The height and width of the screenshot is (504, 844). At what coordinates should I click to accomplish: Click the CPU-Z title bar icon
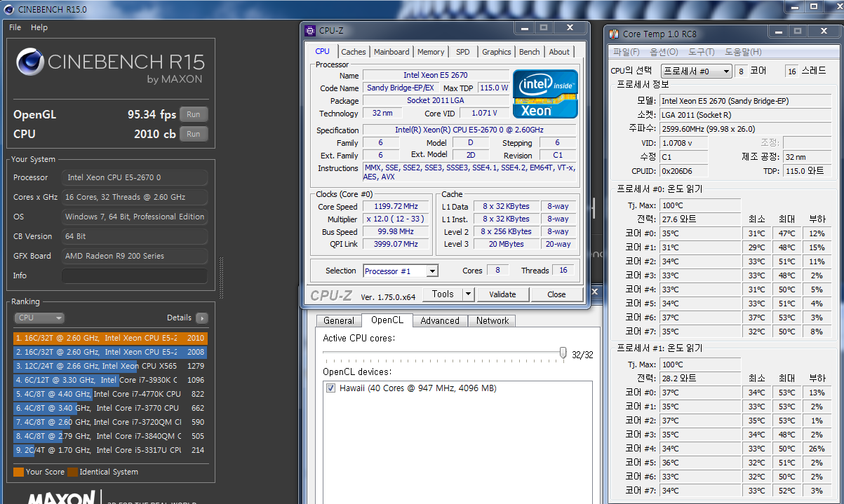click(310, 30)
